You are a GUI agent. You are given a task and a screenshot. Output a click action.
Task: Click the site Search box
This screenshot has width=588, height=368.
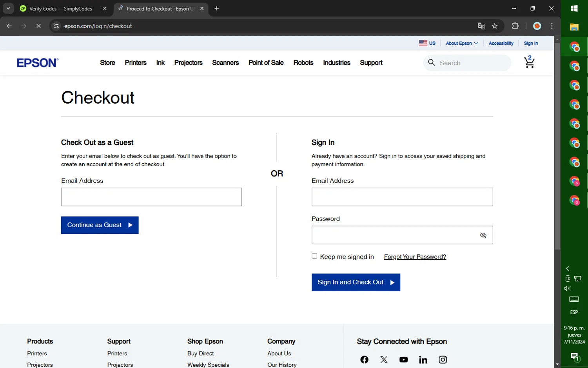(x=467, y=63)
